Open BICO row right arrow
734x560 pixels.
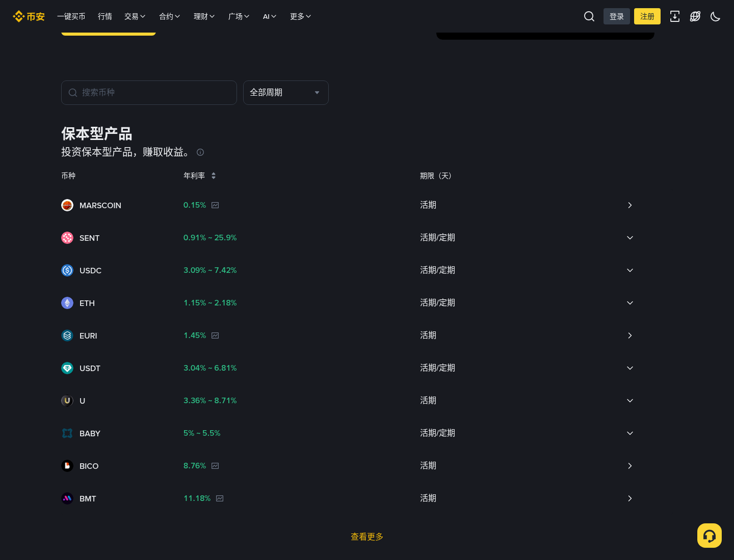coord(630,466)
